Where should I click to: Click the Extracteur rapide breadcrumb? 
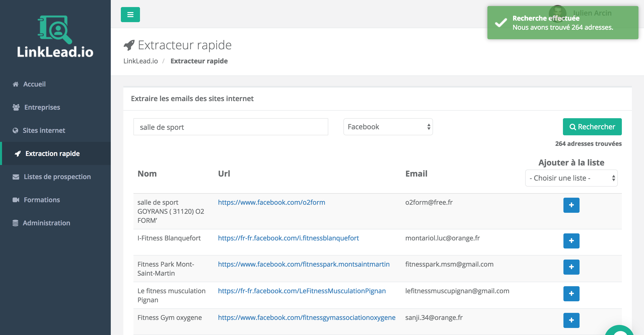click(x=199, y=61)
